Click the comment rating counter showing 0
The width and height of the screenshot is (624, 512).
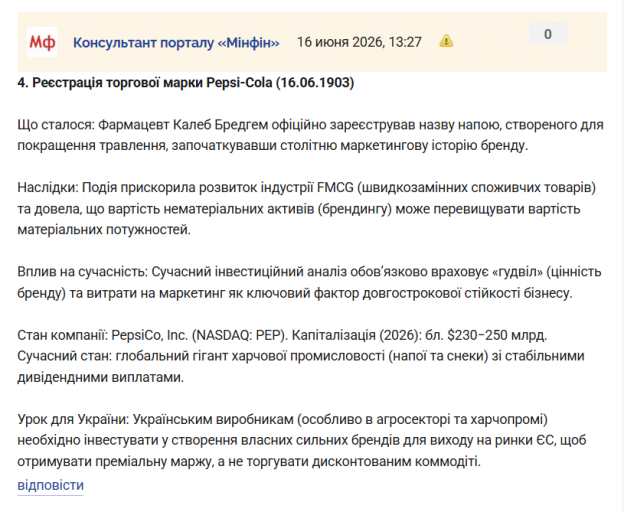click(548, 34)
